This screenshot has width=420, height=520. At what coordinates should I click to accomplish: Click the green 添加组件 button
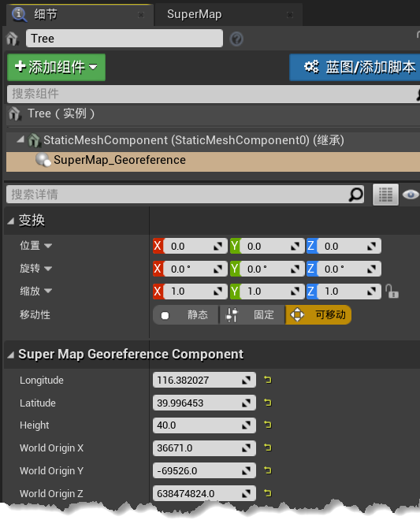[57, 67]
